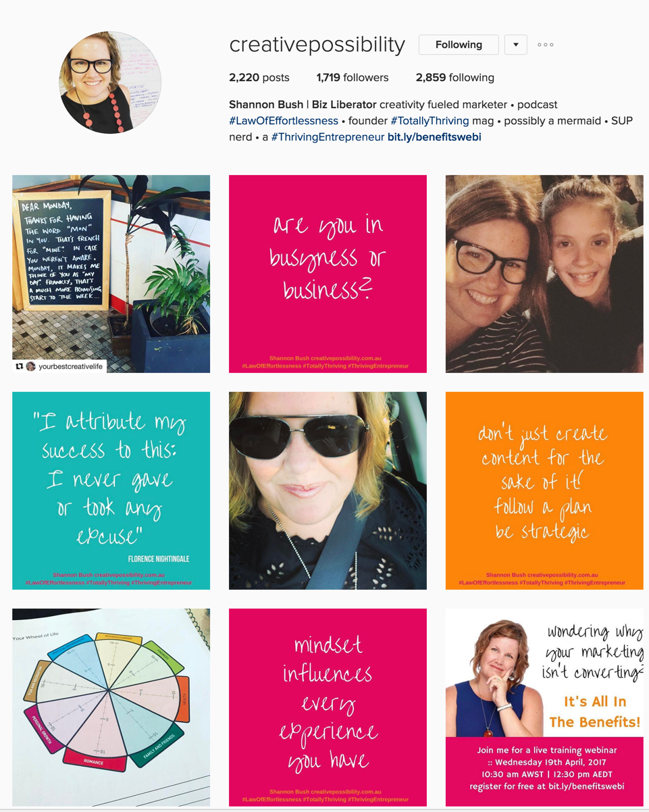Open the creativepossibility profile picture
This screenshot has height=812, width=649.
pyautogui.click(x=110, y=82)
